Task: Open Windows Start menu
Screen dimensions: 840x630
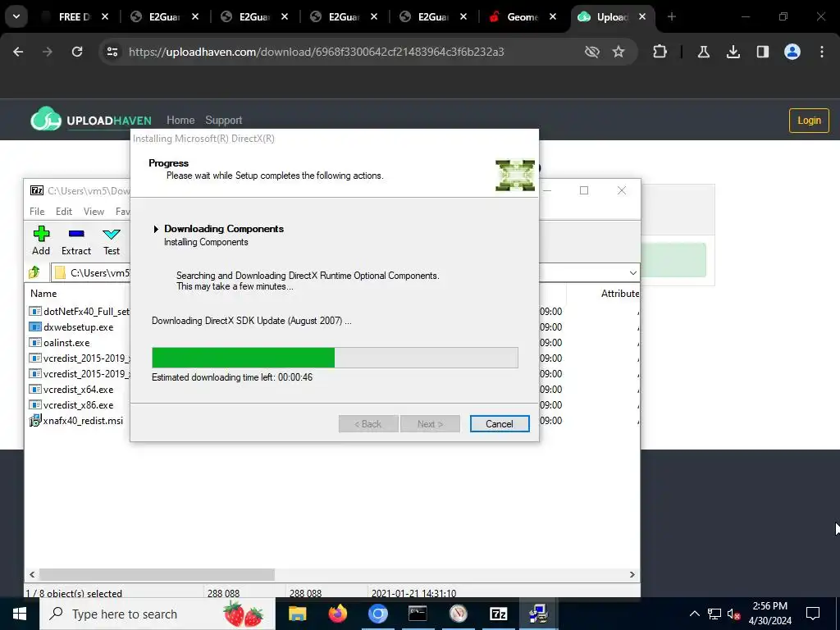Action: [20, 614]
